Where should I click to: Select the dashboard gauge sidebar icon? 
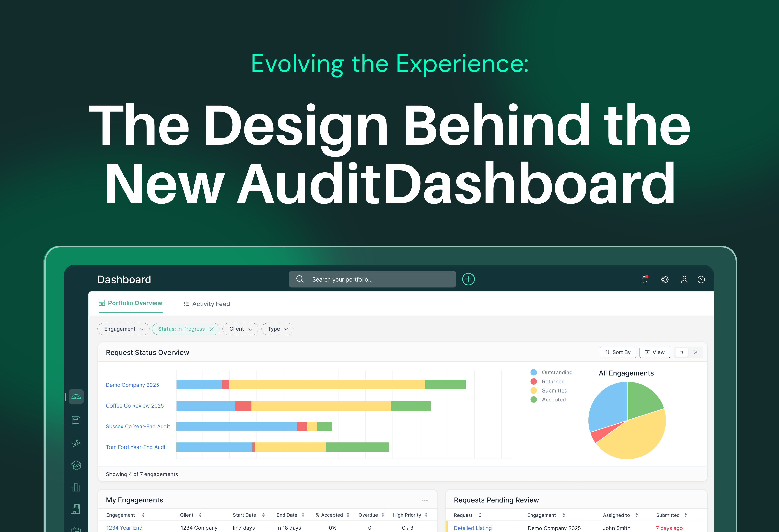pos(76,397)
